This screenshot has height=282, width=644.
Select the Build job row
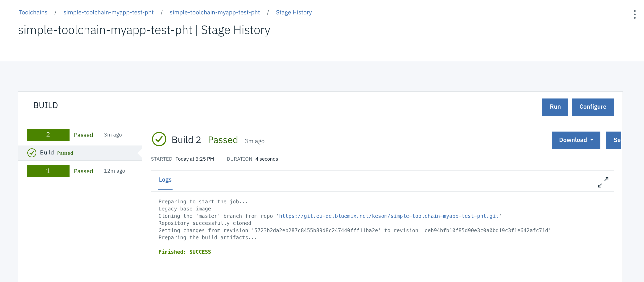pyautogui.click(x=80, y=153)
